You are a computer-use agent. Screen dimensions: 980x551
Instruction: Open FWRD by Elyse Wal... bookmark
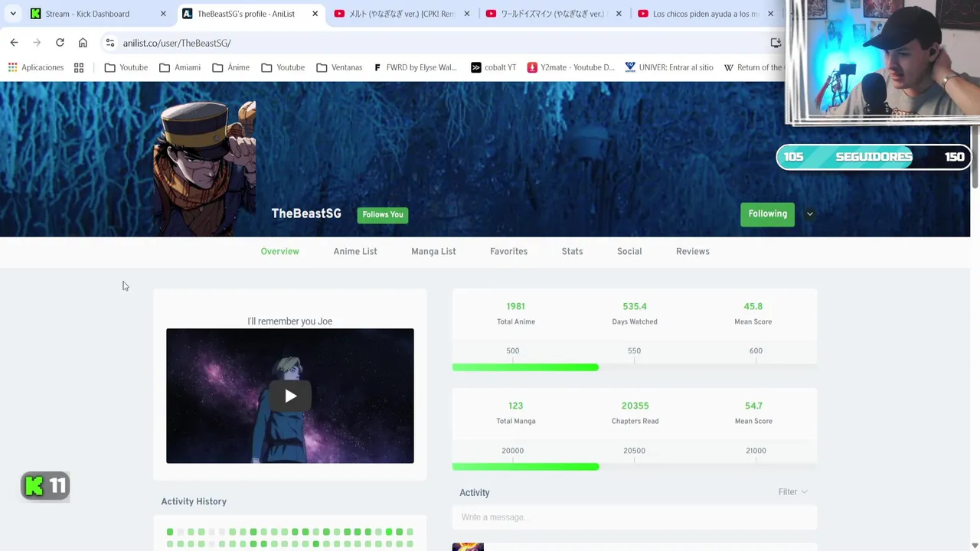tap(415, 67)
